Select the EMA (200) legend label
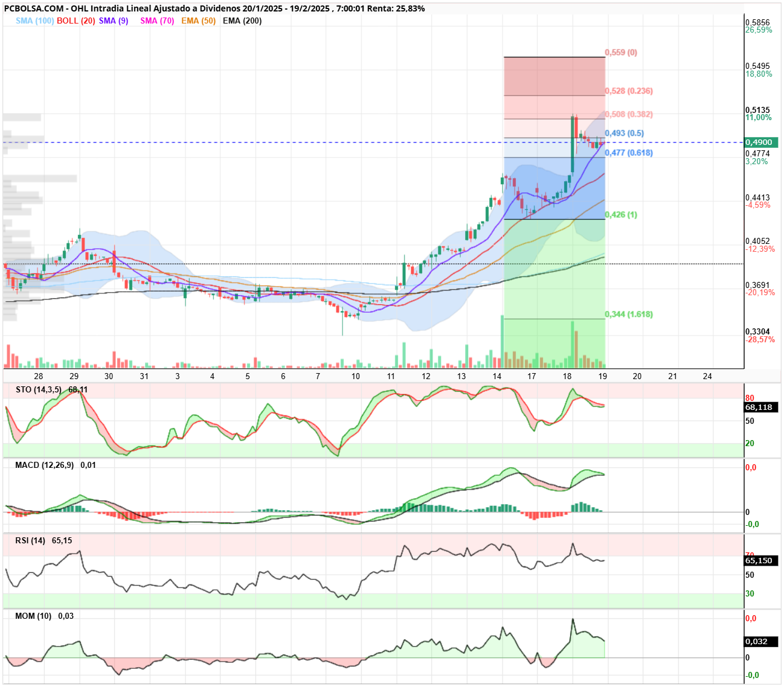Image resolution: width=784 pixels, height=687 pixels. 242,21
